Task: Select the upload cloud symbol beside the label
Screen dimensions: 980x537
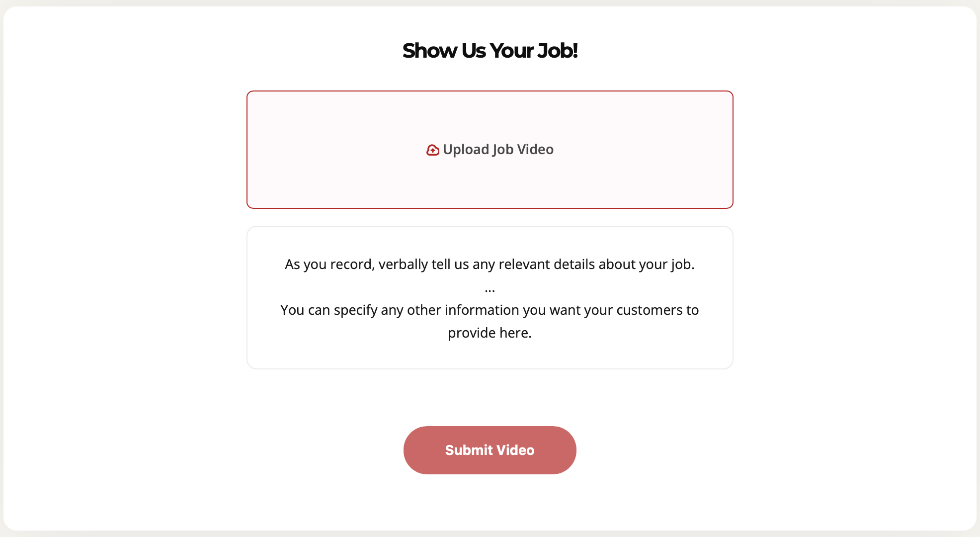Action: (432, 149)
